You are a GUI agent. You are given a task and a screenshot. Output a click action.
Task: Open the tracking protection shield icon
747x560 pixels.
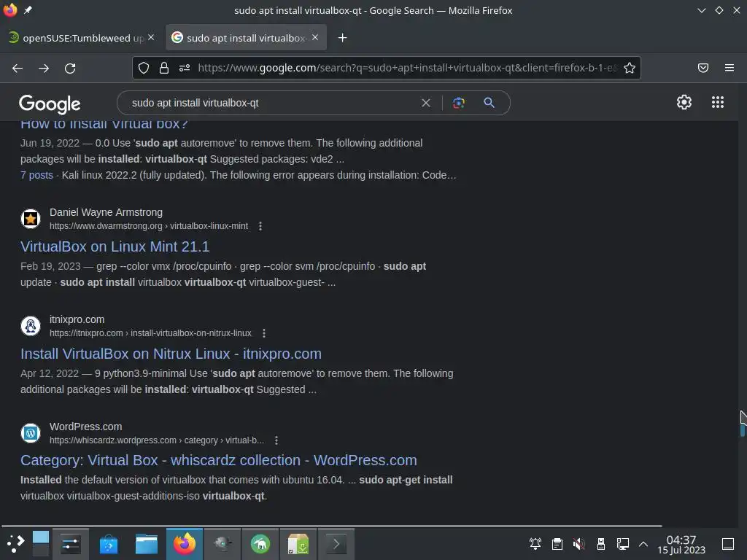144,68
